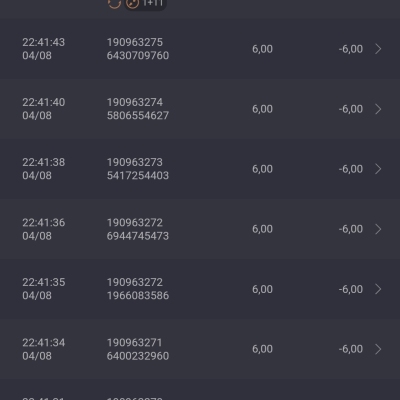This screenshot has height=400, width=400.
Task: Select the 1+11 badge label at top
Action: click(x=152, y=3)
